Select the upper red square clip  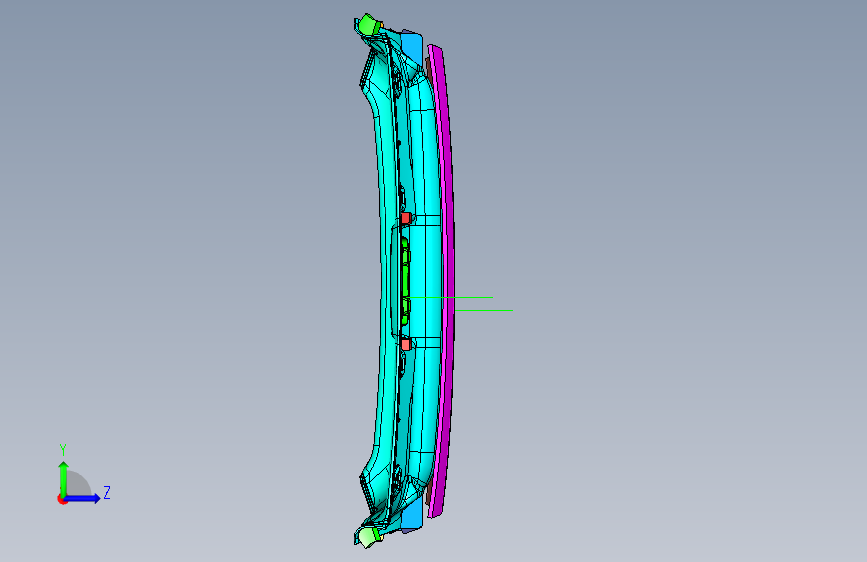point(406,218)
